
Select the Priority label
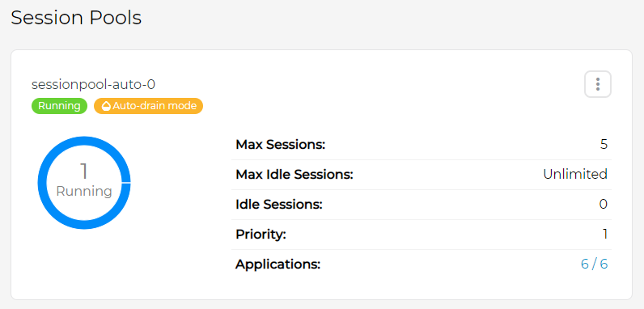coord(261,235)
